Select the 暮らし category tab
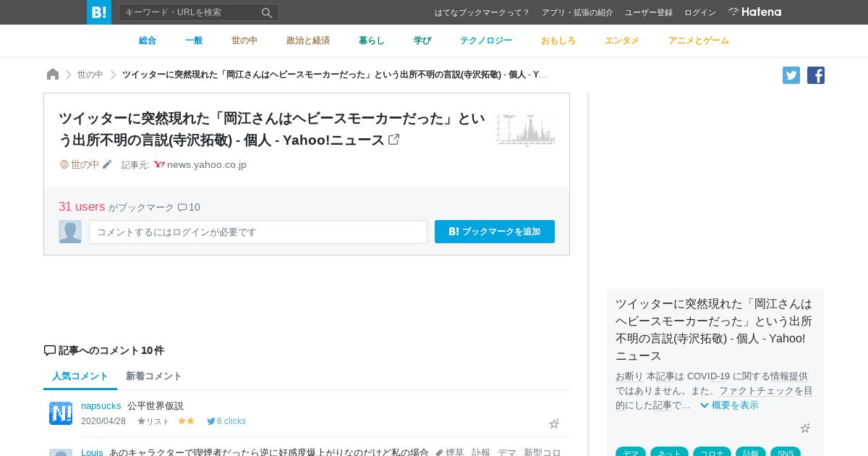Image resolution: width=868 pixels, height=456 pixels. pyautogui.click(x=372, y=41)
